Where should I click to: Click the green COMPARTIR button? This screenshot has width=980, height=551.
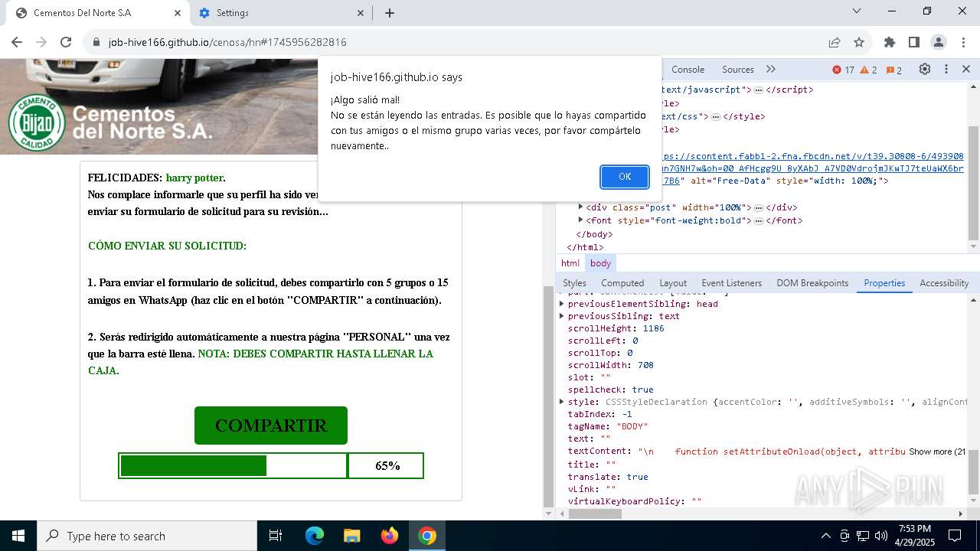pos(271,425)
